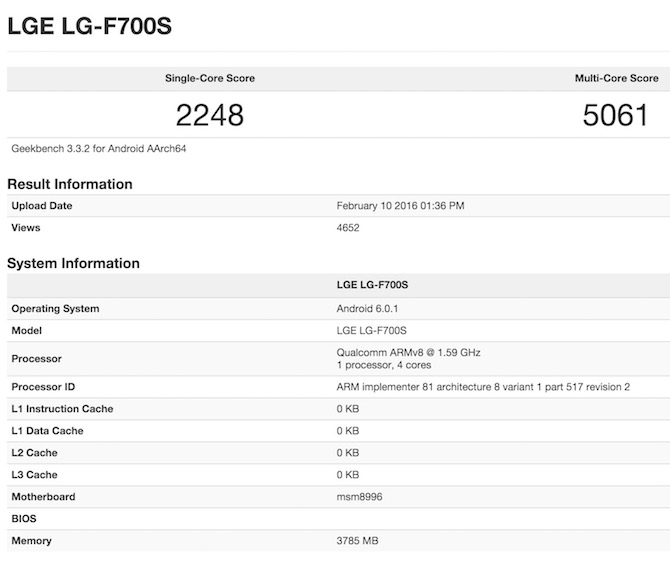Click the Single-Core Score column header
Viewport: 670px width, 561px height.
[209, 78]
